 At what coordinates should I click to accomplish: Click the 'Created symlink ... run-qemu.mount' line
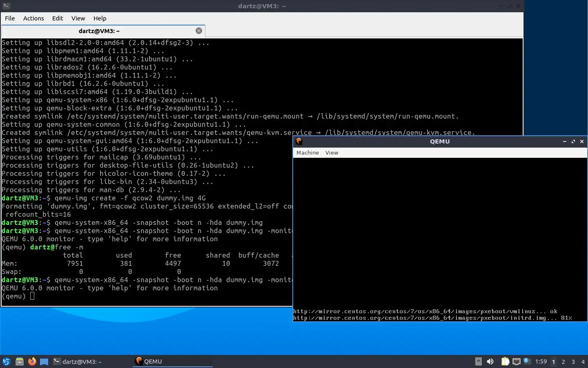230,116
